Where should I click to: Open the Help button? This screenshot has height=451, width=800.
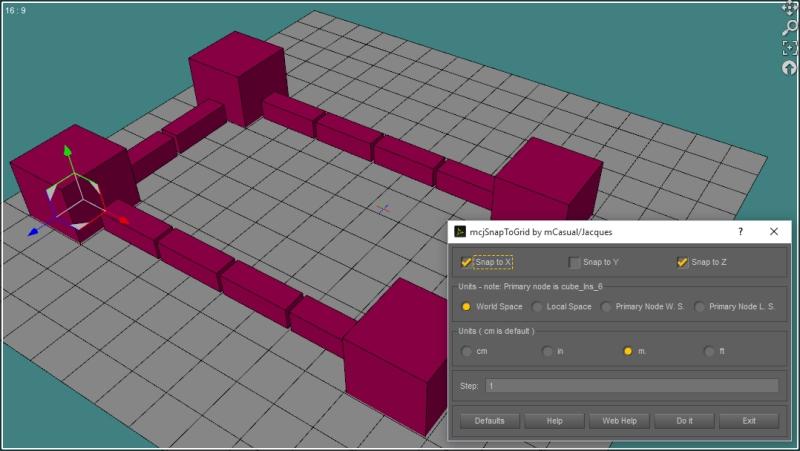point(555,421)
